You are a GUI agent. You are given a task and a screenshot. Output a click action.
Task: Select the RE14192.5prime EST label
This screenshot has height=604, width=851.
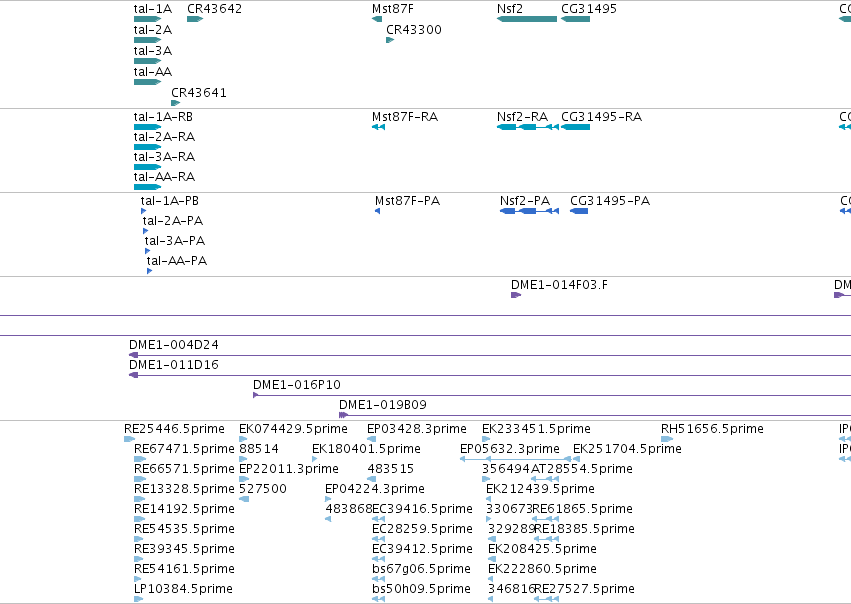click(184, 510)
